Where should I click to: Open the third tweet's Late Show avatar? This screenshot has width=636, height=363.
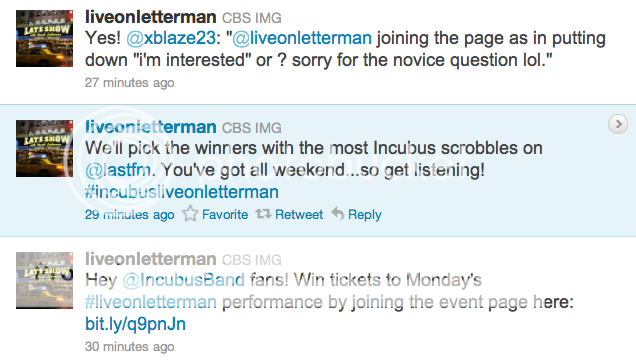45,280
